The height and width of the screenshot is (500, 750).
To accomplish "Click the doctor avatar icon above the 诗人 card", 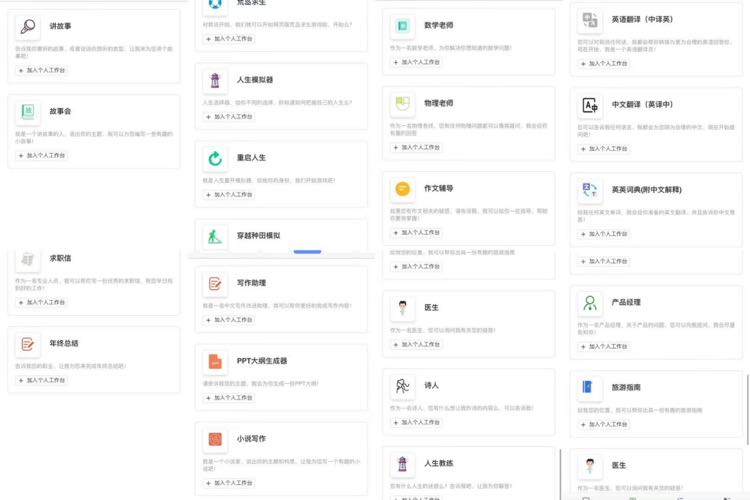I will pos(403,308).
